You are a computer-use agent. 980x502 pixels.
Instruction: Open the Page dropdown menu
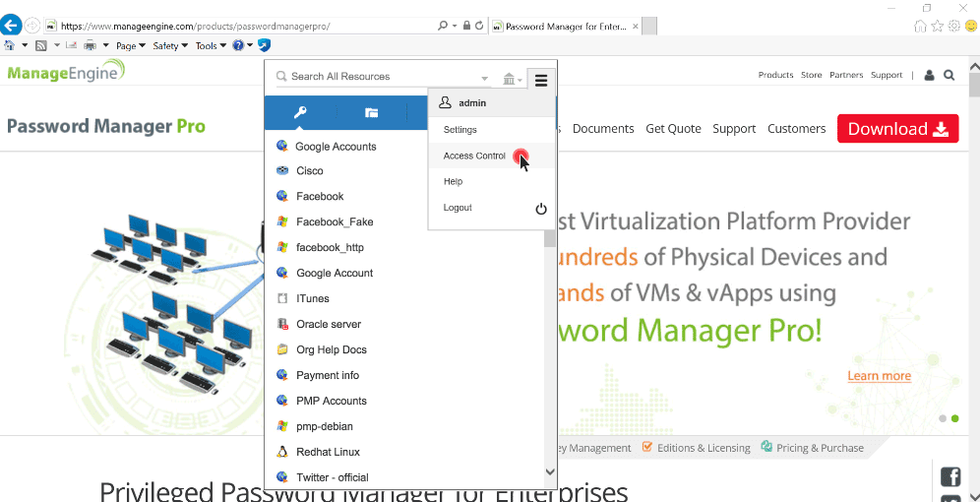click(x=131, y=45)
